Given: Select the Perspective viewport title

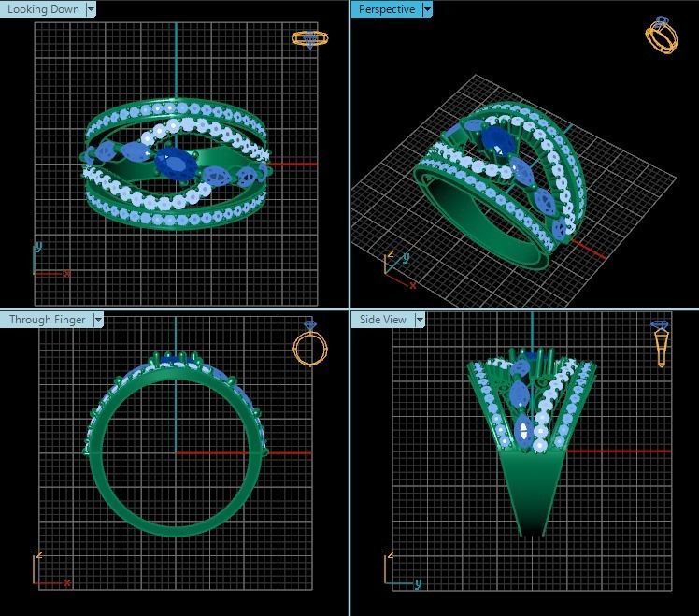Looking at the screenshot, I should [x=387, y=9].
